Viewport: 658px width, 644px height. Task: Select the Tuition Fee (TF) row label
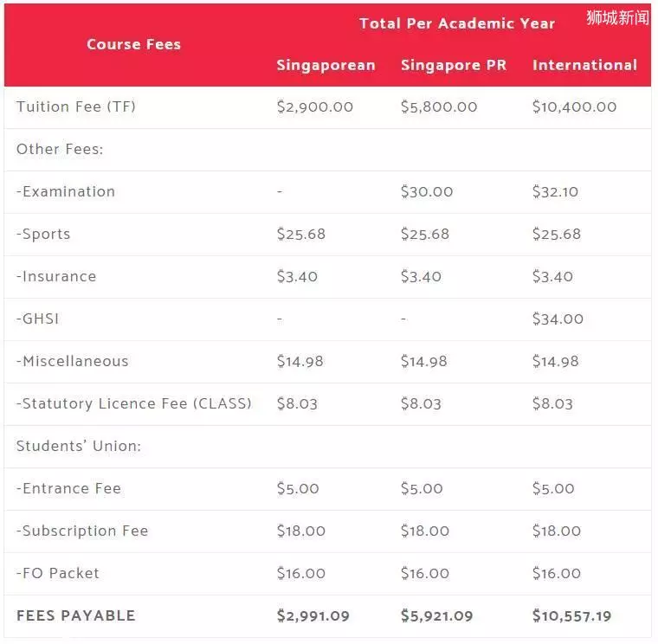pyautogui.click(x=76, y=106)
